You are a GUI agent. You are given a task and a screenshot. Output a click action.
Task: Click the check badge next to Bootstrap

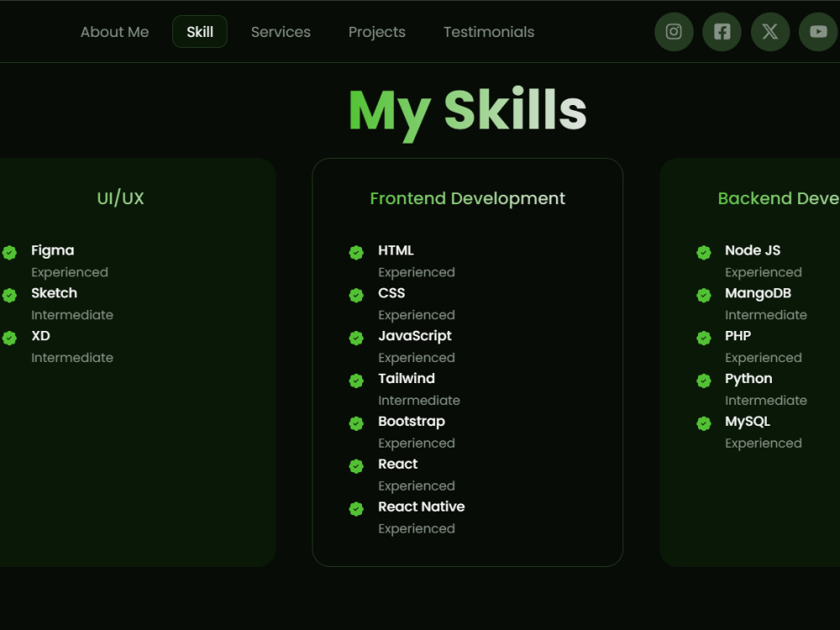pyautogui.click(x=356, y=423)
